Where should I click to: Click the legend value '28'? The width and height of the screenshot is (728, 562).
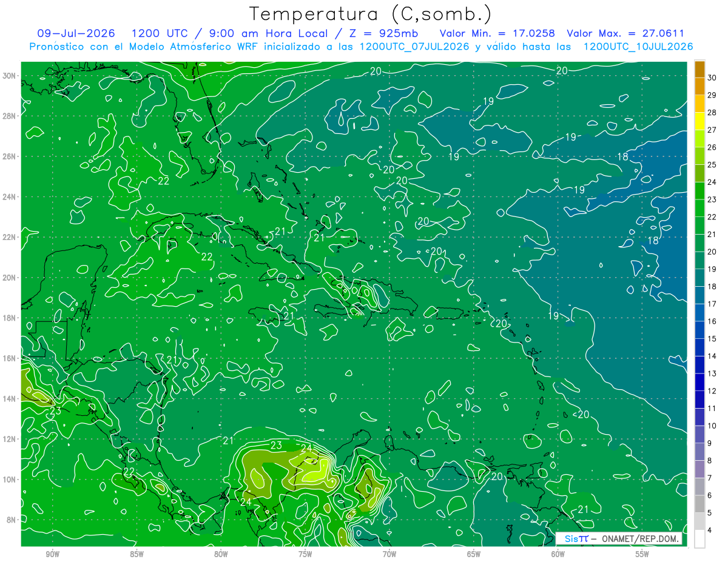[x=712, y=112]
